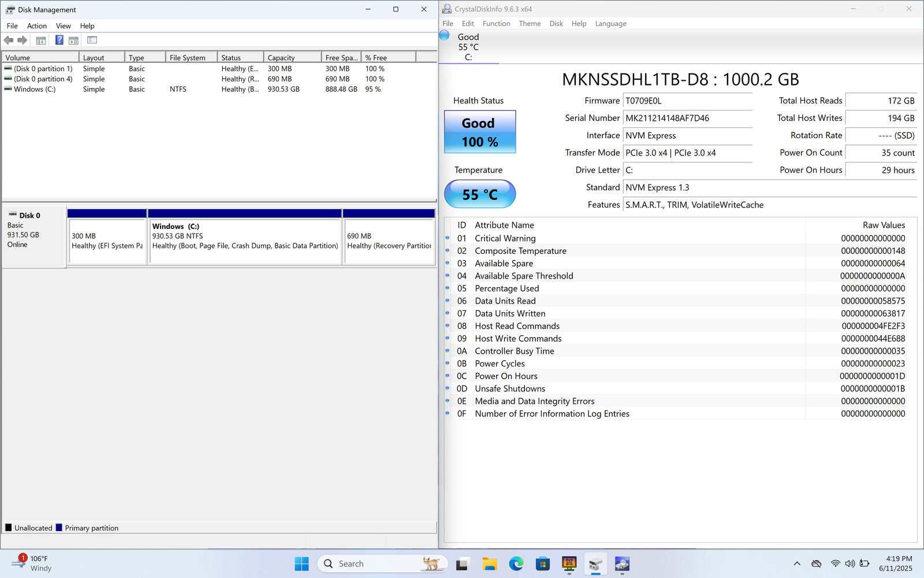Select (Disk 0 partition 4) row in volume list
924x578 pixels.
pyautogui.click(x=218, y=79)
